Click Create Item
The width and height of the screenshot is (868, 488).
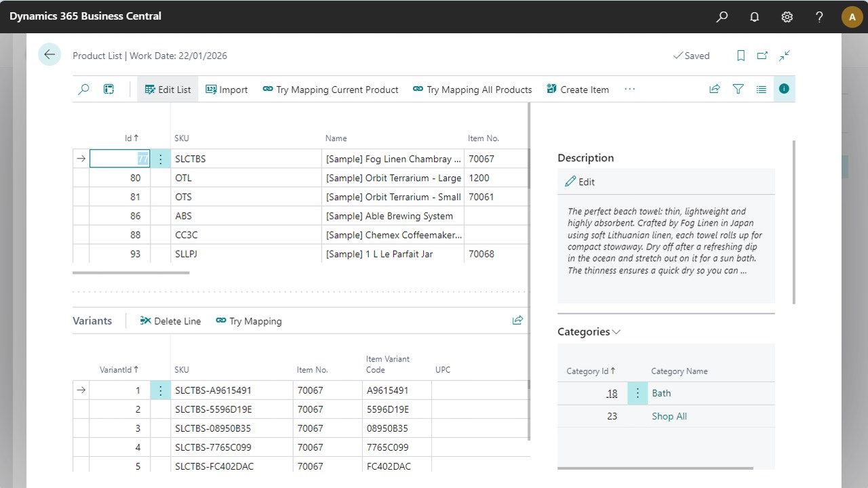pos(578,89)
